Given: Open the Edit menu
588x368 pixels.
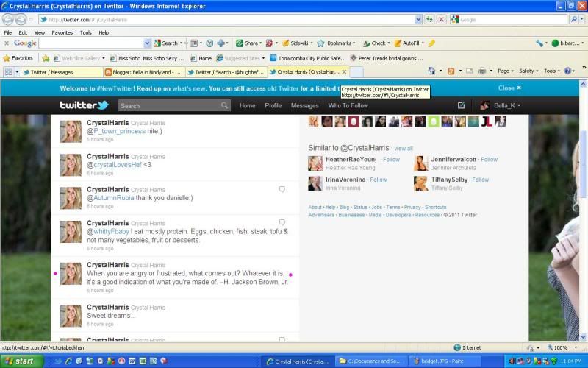Looking at the screenshot, I should pyautogui.click(x=23, y=32).
